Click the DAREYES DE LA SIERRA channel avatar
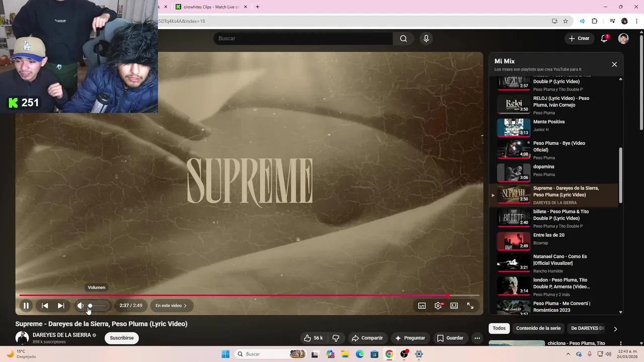The image size is (644, 362). 22,338
